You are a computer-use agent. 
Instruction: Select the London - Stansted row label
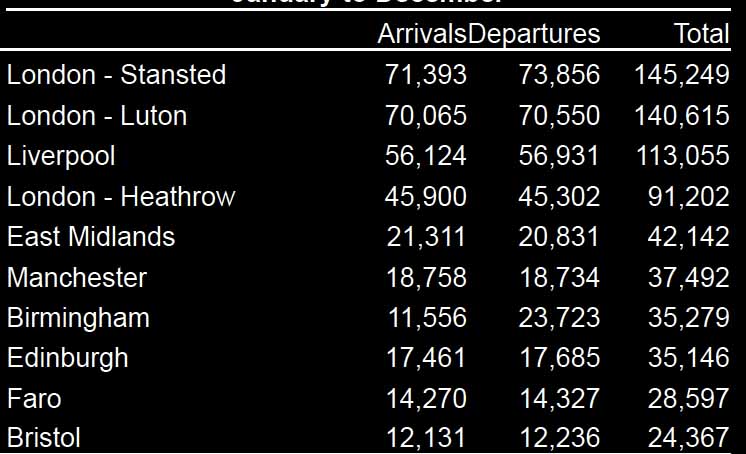tap(117, 75)
